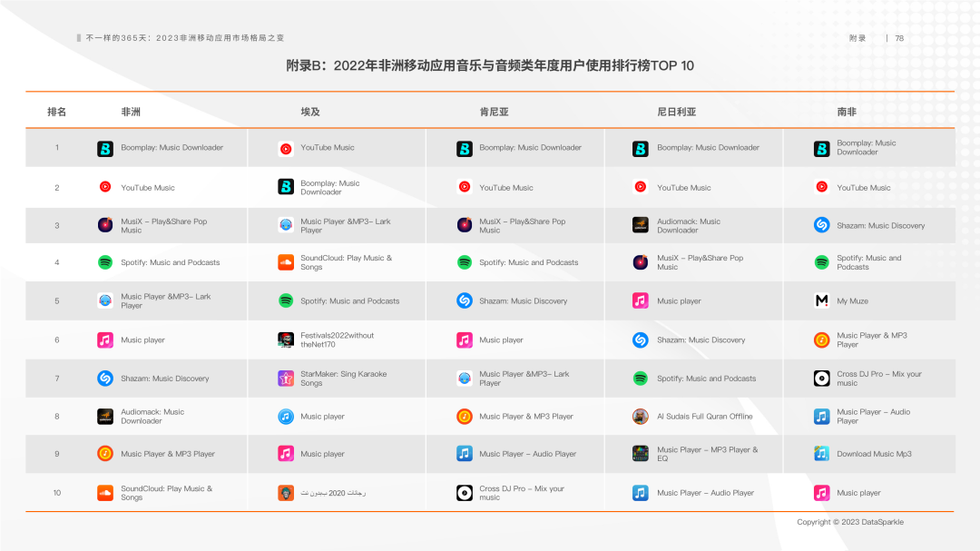Screen dimensions: 980x551
Task: Click the 排名 header cell
Action: (57, 112)
